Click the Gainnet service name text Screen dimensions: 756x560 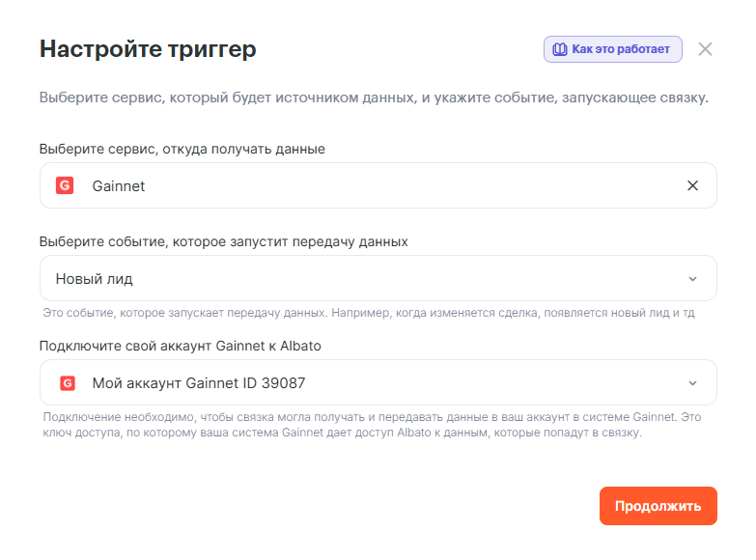click(x=119, y=185)
